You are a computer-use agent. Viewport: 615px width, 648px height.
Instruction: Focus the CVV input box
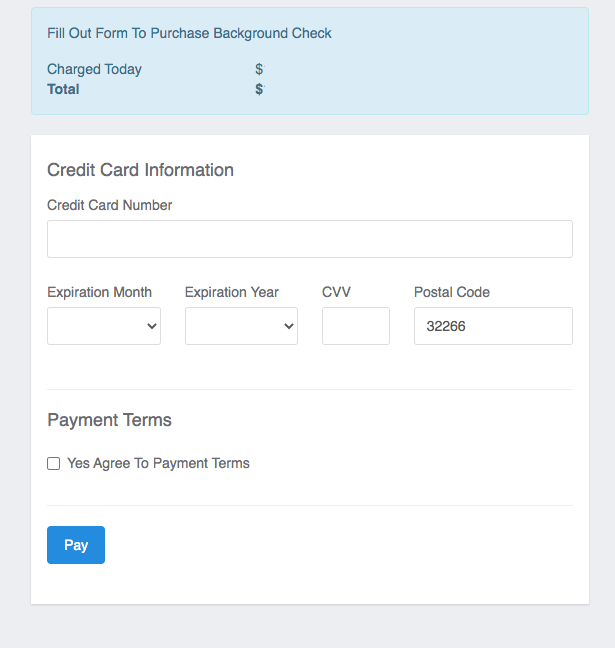(x=355, y=326)
